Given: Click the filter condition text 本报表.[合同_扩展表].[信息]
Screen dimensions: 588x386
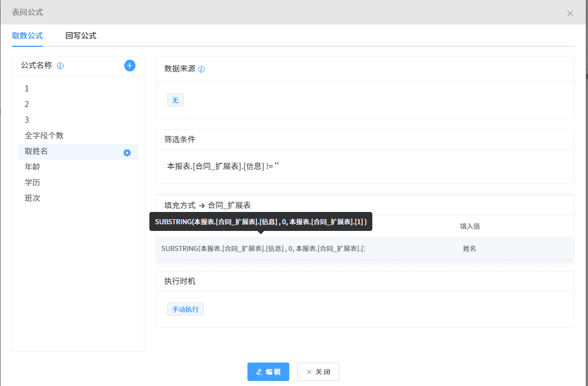Looking at the screenshot, I should (x=216, y=166).
